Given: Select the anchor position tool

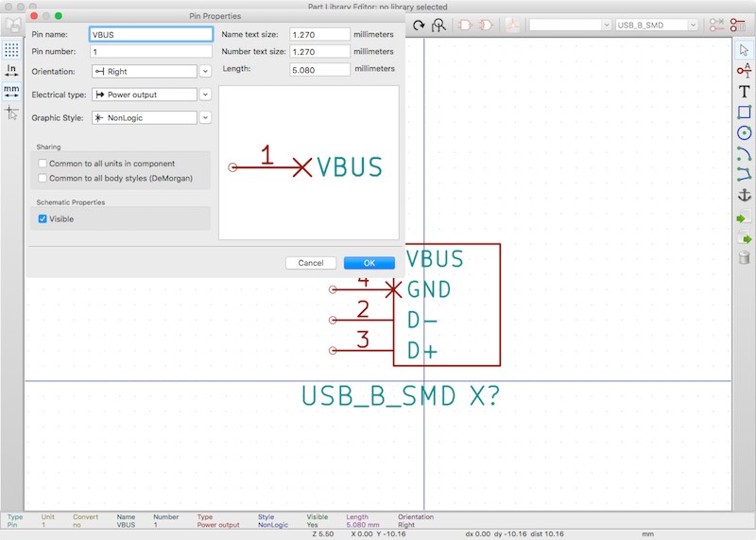Looking at the screenshot, I should tap(744, 195).
